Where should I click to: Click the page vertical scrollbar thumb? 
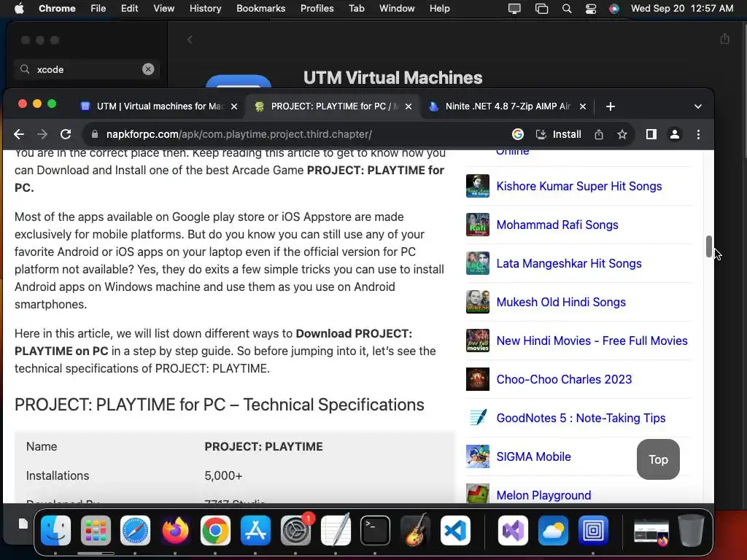(x=708, y=246)
